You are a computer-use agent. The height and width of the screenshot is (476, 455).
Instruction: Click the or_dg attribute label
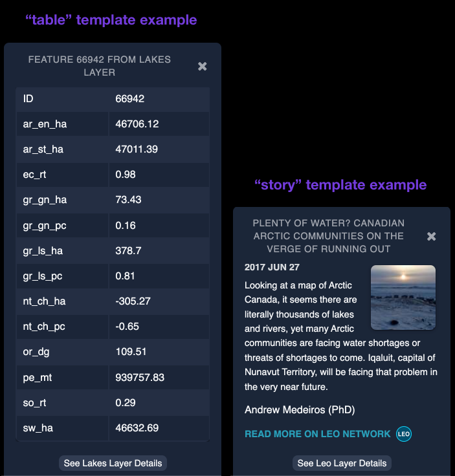coord(37,352)
